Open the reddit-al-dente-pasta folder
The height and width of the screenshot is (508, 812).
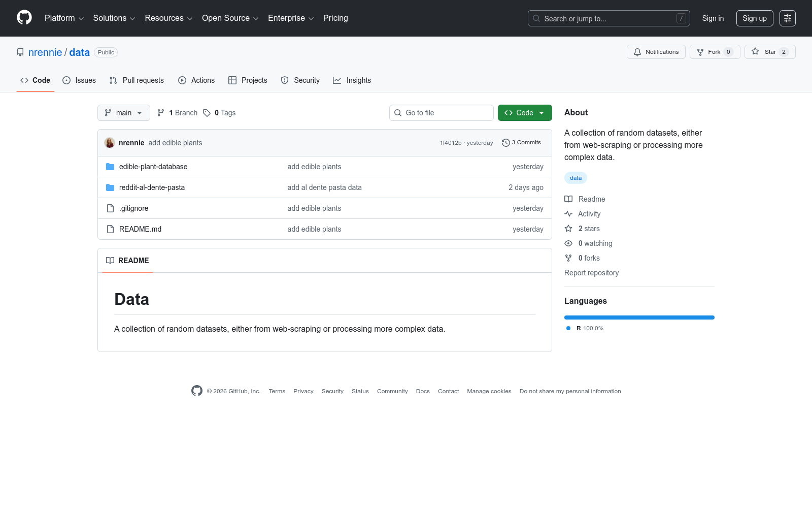152,187
